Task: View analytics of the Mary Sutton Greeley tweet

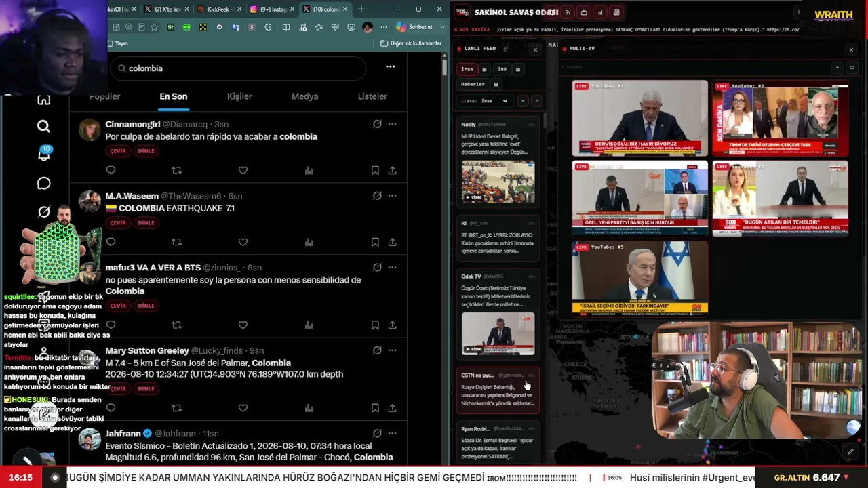Action: (x=309, y=408)
